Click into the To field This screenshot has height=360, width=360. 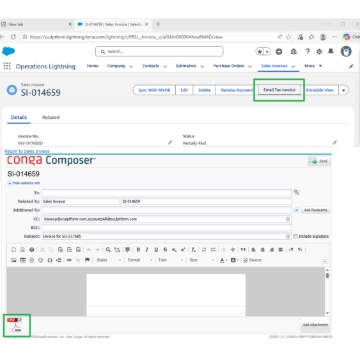pyautogui.click(x=166, y=193)
